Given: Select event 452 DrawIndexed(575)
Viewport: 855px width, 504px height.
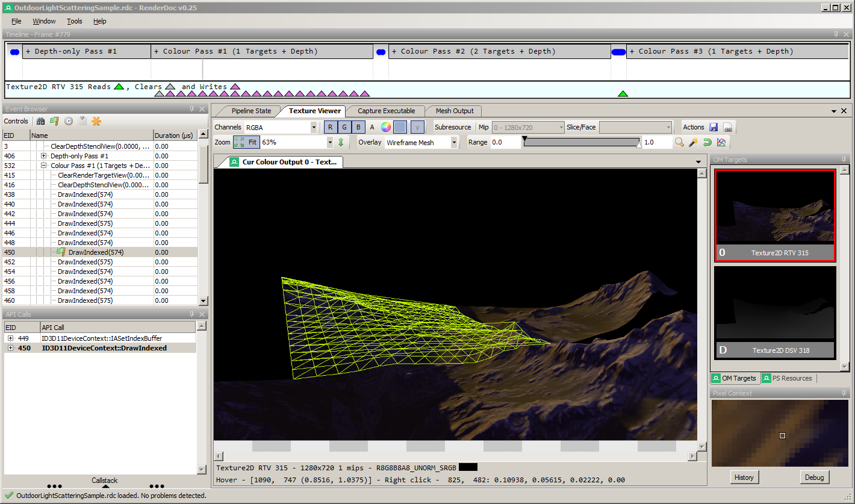Looking at the screenshot, I should (100, 262).
